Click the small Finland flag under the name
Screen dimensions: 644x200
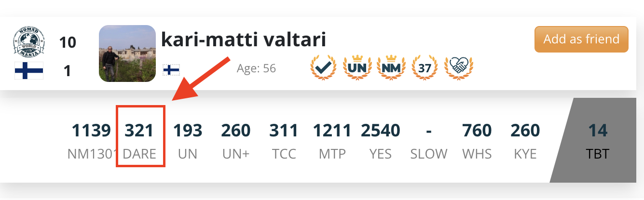[171, 70]
